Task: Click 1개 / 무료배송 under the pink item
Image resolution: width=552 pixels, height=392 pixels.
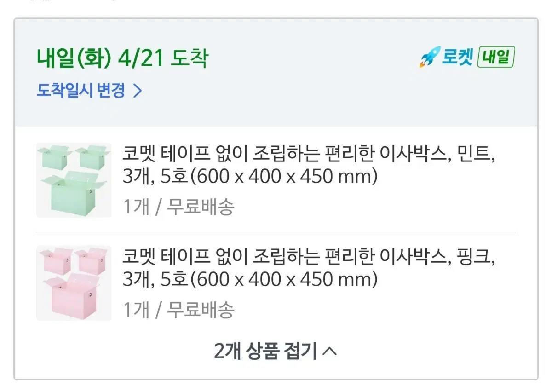Action: coord(178,310)
